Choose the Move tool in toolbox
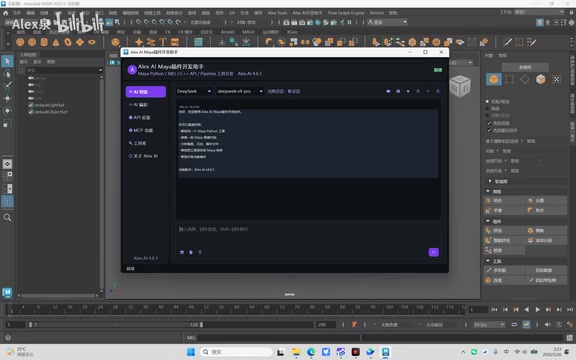The image size is (576, 360). [7, 98]
